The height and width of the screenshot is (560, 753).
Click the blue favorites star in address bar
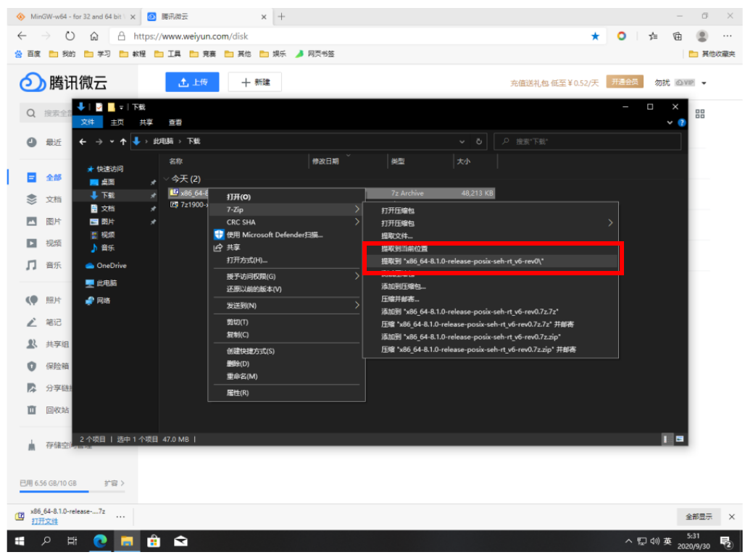pos(595,36)
